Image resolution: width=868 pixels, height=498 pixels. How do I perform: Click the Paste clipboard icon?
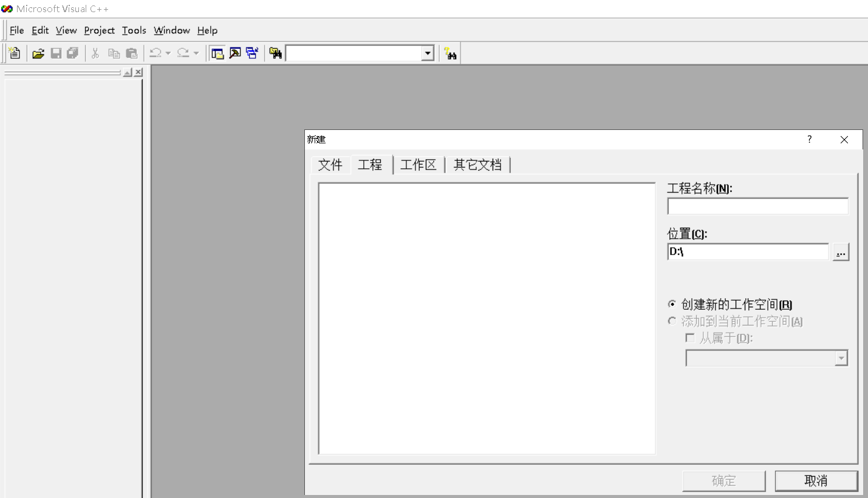[x=131, y=53]
